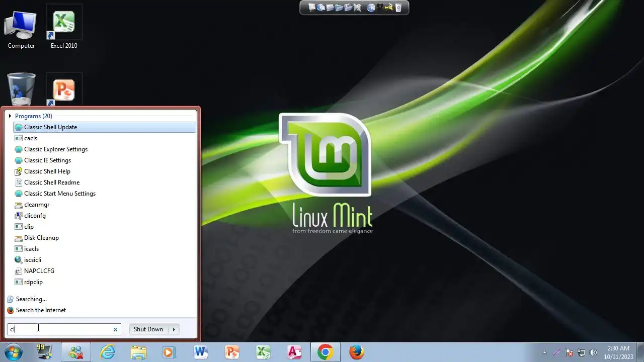Image resolution: width=644 pixels, height=362 pixels.
Task: Open Classic Shell Update from search results
Action: pyautogui.click(x=104, y=127)
